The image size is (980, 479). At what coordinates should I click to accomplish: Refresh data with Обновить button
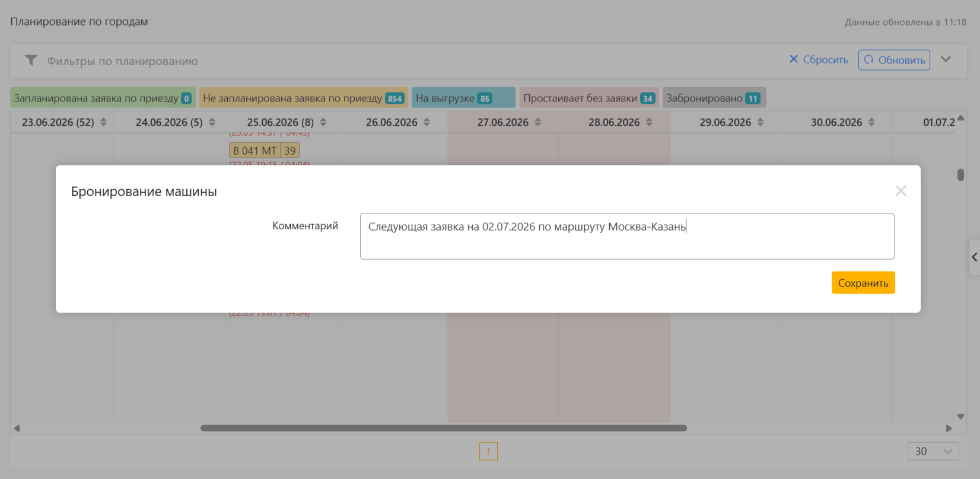(894, 60)
